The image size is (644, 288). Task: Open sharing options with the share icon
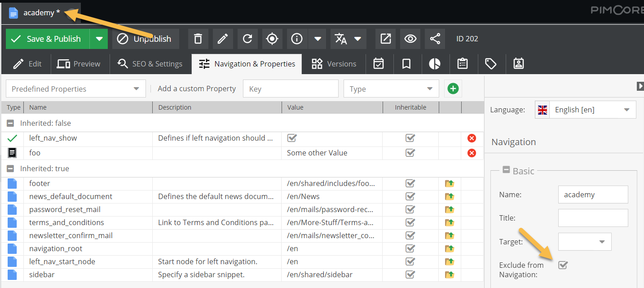click(x=435, y=39)
